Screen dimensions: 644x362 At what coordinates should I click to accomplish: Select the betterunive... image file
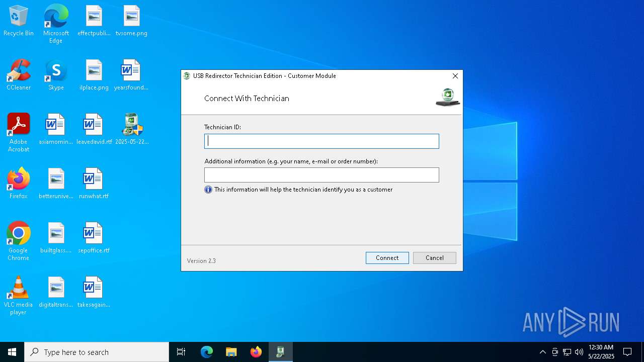click(x=56, y=184)
